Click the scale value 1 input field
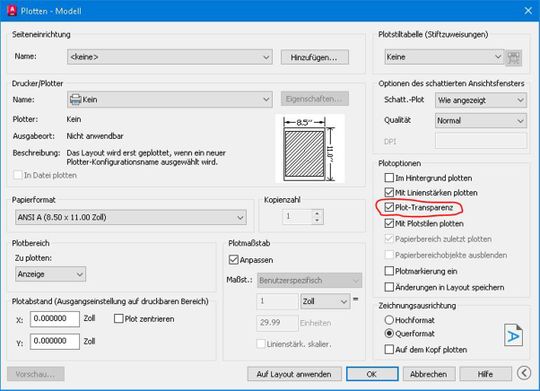The width and height of the screenshot is (540, 391). tap(277, 301)
